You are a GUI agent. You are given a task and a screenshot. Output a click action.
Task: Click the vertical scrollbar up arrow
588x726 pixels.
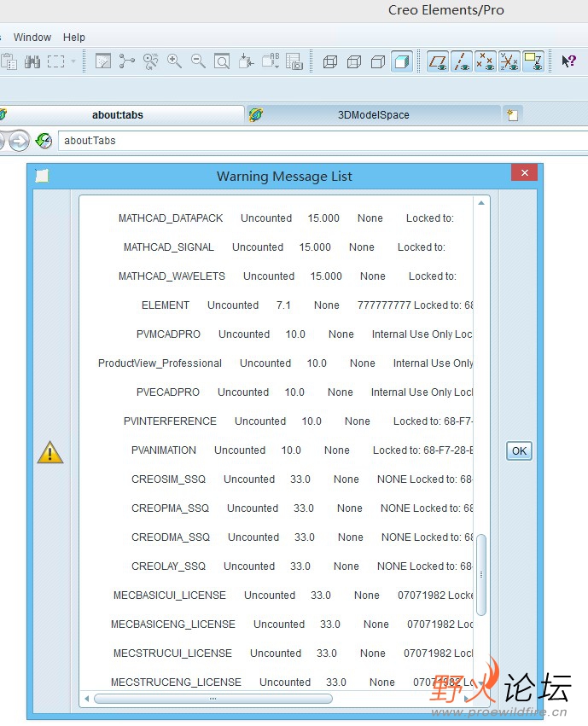481,203
